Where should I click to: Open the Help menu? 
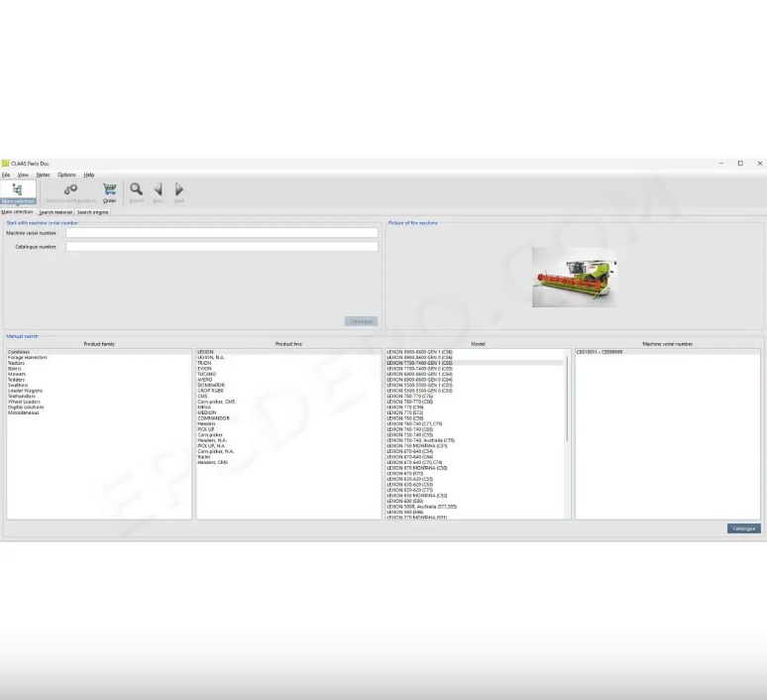coord(88,175)
